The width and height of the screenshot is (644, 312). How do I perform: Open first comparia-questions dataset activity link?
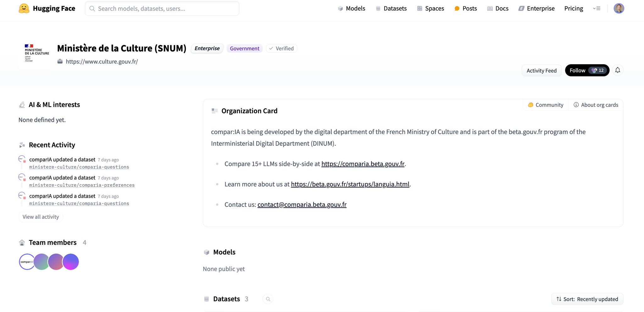pyautogui.click(x=79, y=167)
